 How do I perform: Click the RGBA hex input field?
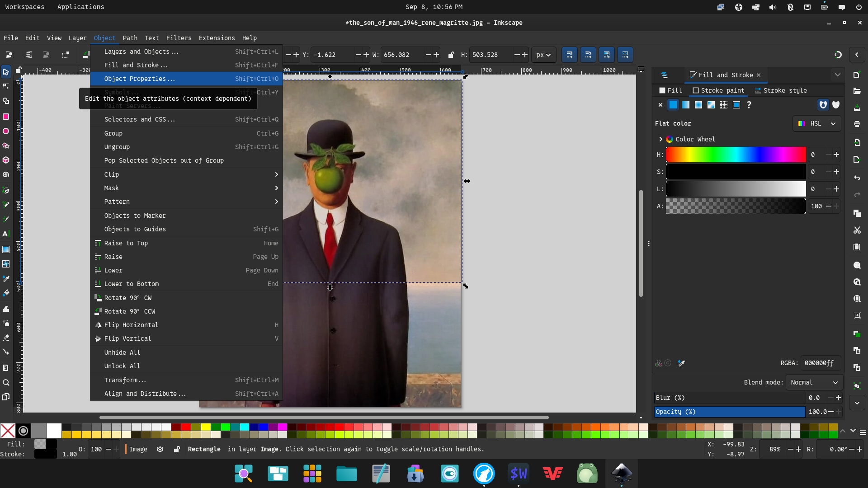[x=820, y=363]
